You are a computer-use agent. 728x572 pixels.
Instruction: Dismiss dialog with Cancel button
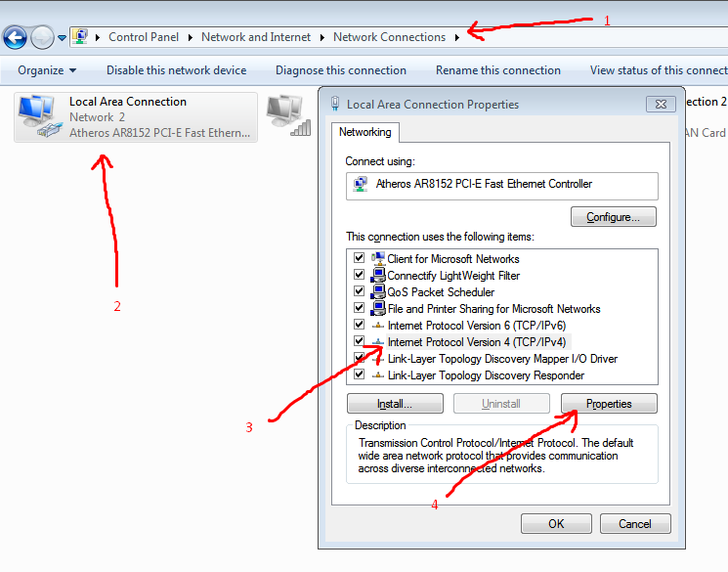point(635,524)
